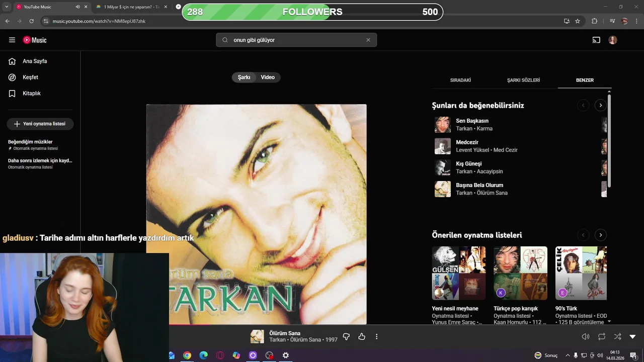Open the 90's Türk playlist cover
The image size is (644, 362).
click(x=581, y=273)
